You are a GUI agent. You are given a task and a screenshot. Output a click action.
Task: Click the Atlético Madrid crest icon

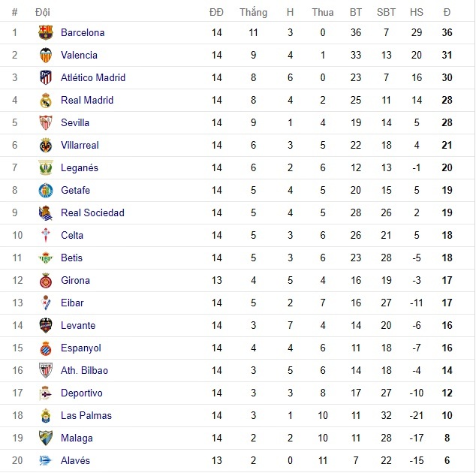46,78
